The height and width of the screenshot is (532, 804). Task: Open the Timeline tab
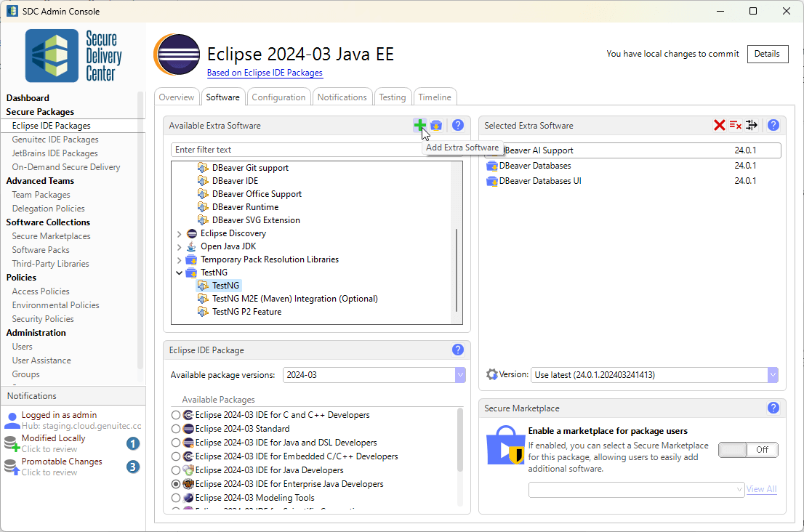coord(434,96)
